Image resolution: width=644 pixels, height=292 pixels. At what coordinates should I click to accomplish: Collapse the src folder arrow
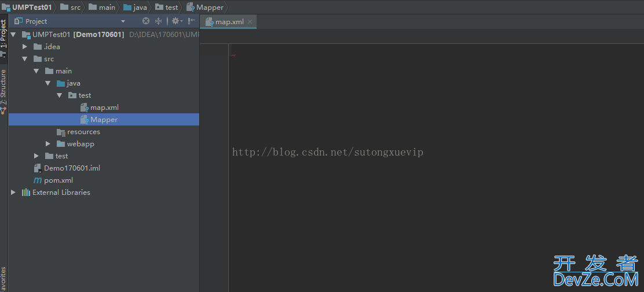pos(25,58)
